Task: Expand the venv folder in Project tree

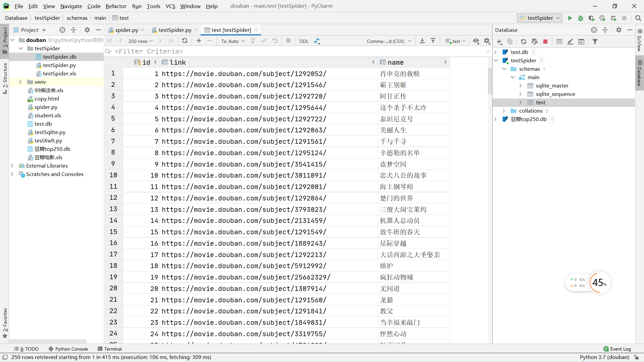Action: tap(20, 82)
